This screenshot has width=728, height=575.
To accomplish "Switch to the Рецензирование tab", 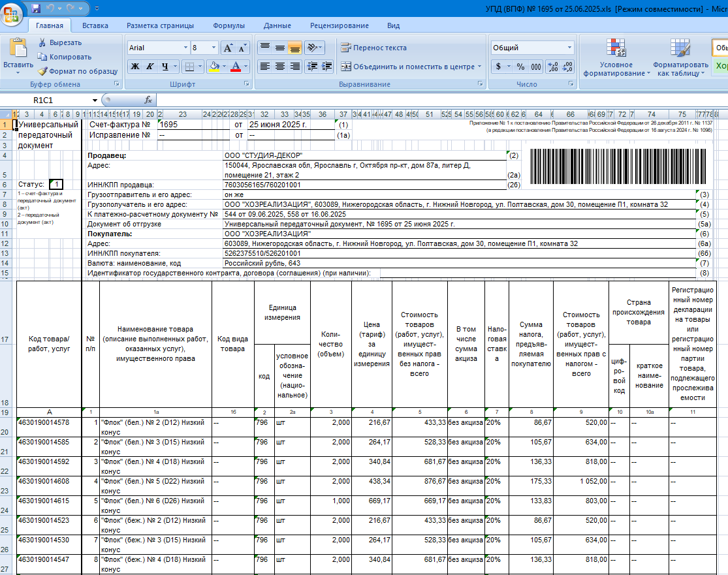I will point(340,25).
